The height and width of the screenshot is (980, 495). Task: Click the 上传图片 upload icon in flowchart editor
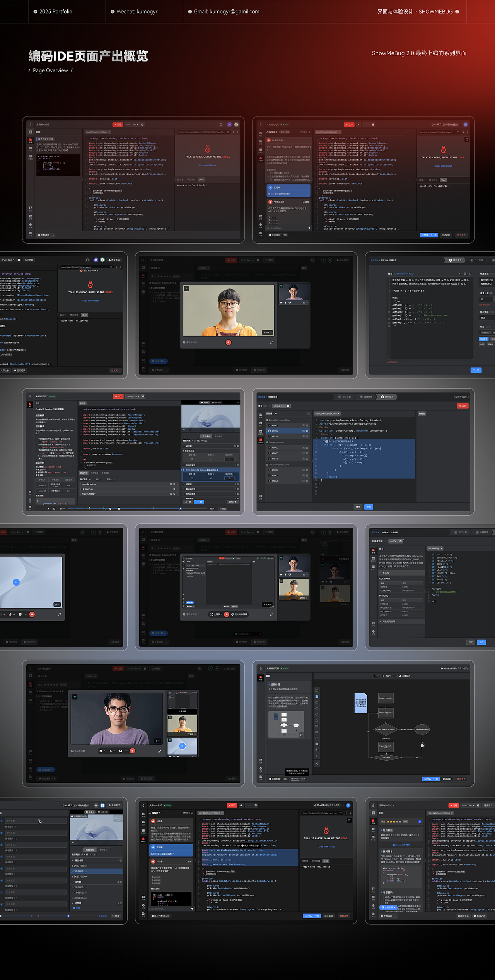pyautogui.click(x=400, y=676)
